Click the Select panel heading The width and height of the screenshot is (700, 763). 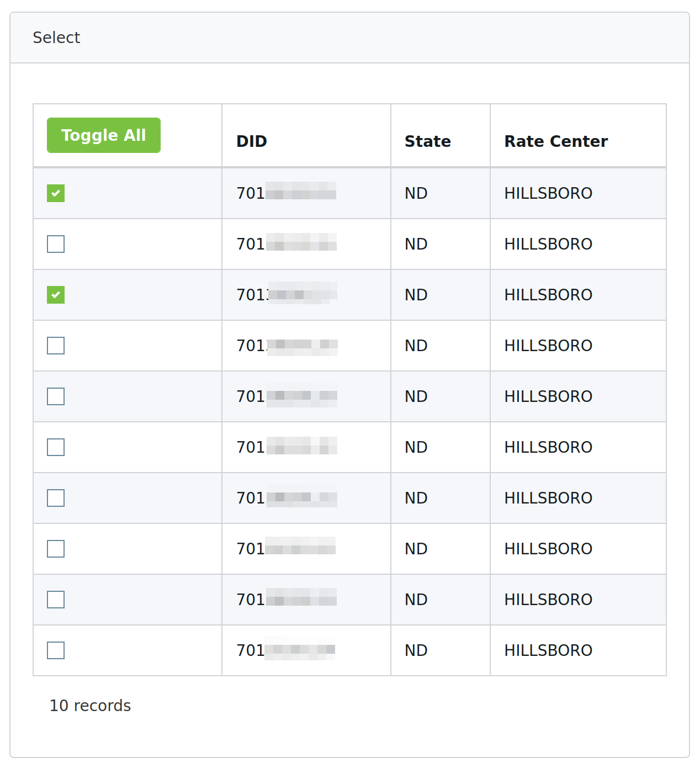[56, 38]
